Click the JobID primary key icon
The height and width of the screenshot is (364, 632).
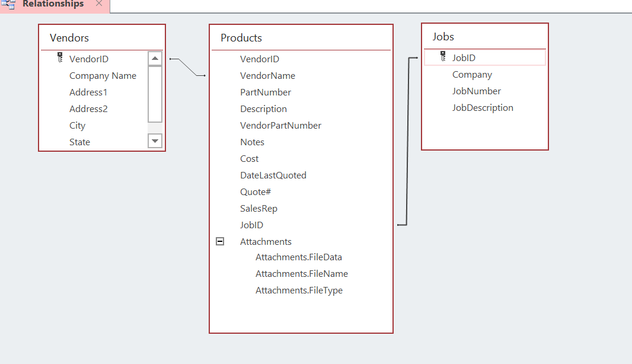tap(443, 56)
